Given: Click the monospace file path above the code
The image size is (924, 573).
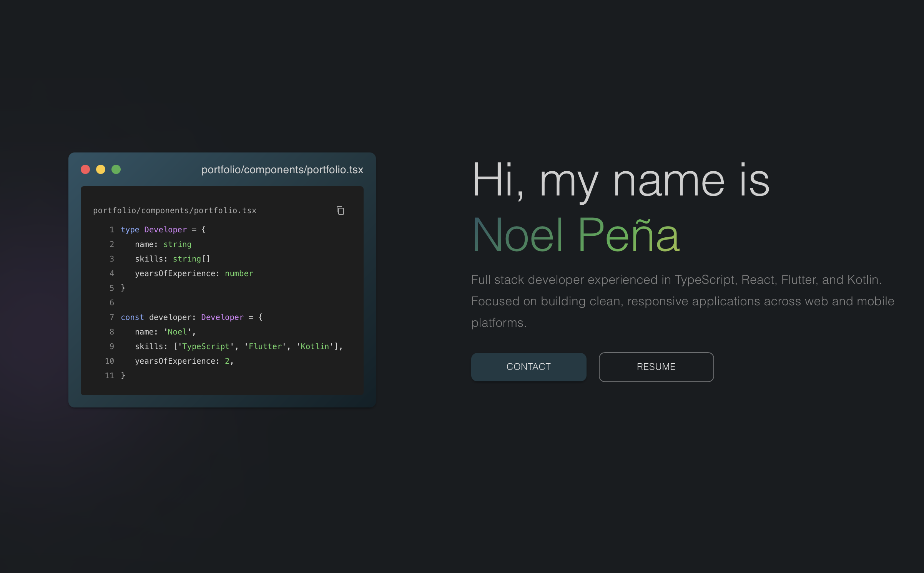Looking at the screenshot, I should pyautogui.click(x=174, y=210).
